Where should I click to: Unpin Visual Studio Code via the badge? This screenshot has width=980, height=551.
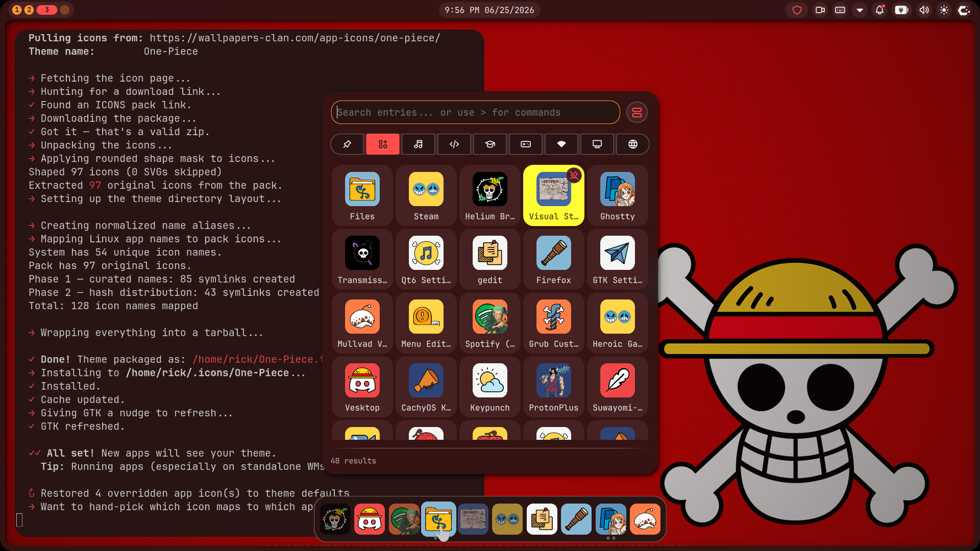pyautogui.click(x=574, y=176)
